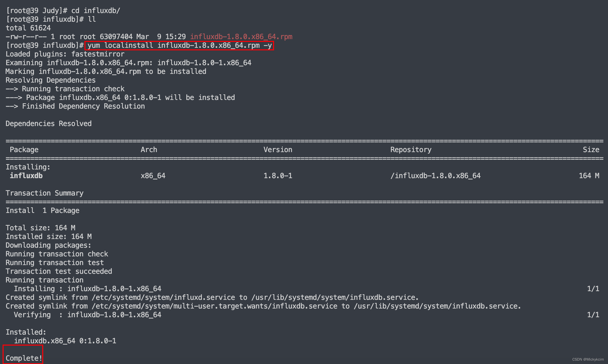
Task: Select the Version column header
Action: (x=277, y=149)
